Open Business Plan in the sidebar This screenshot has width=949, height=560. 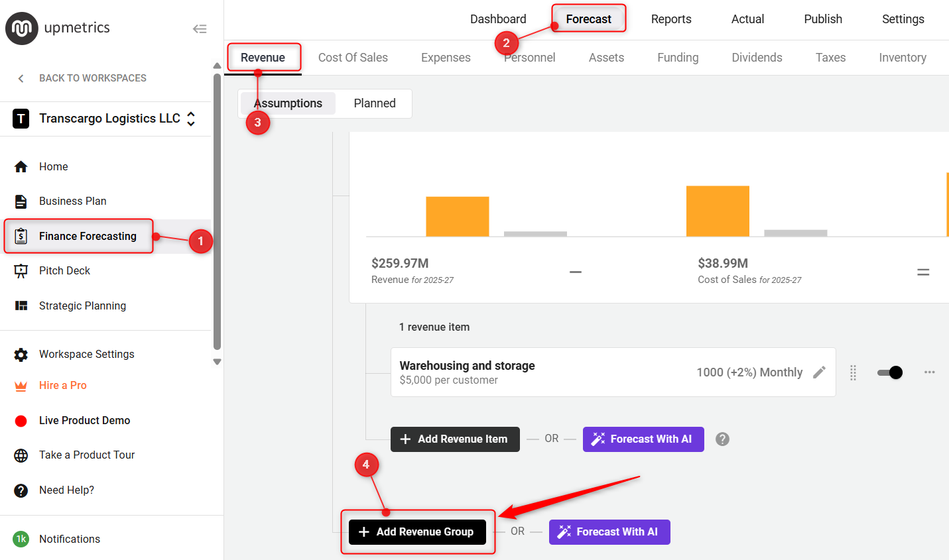[73, 201]
